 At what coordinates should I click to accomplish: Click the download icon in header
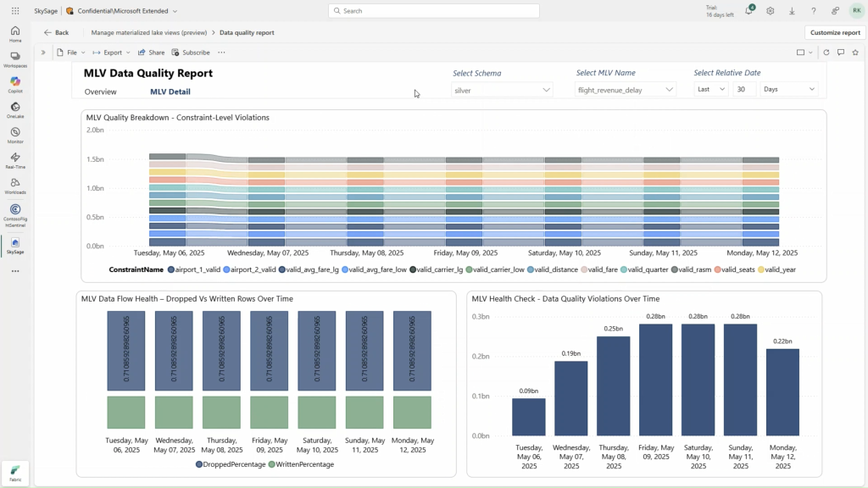792,10
